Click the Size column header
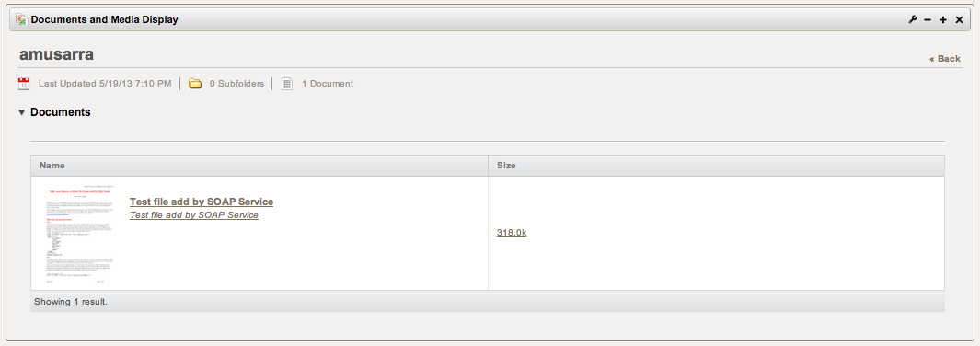Viewport: 980px width, 346px height. tap(716, 166)
